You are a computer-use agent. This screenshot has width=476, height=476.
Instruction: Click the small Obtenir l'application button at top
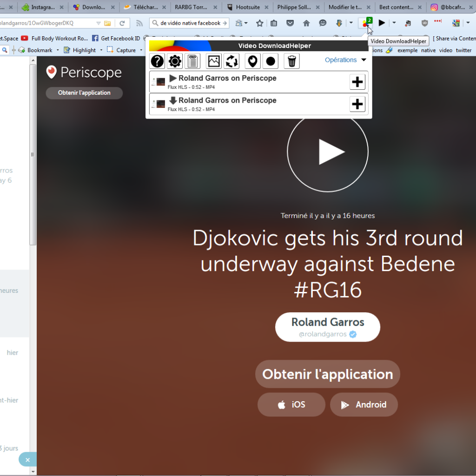tap(84, 93)
